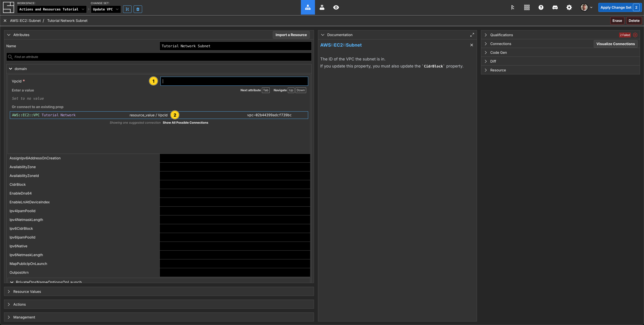
Task: Click the MapPublicIpOnLaunch value field
Action: click(x=235, y=263)
